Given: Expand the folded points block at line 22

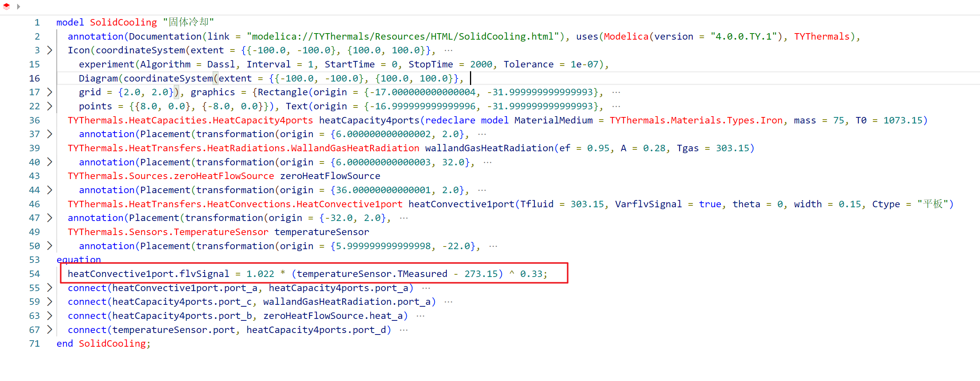Looking at the screenshot, I should coord(50,106).
